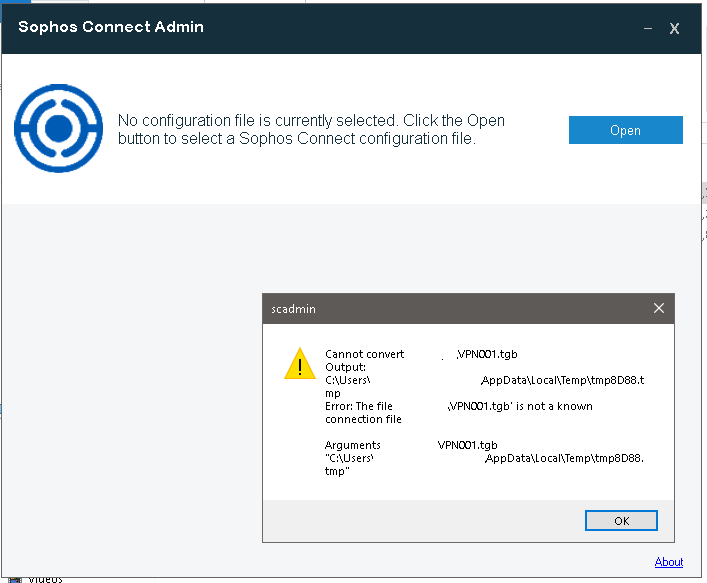Viewport: 707px width, 583px height.
Task: Click the 'Arguments' label in the dialog
Action: (x=352, y=445)
